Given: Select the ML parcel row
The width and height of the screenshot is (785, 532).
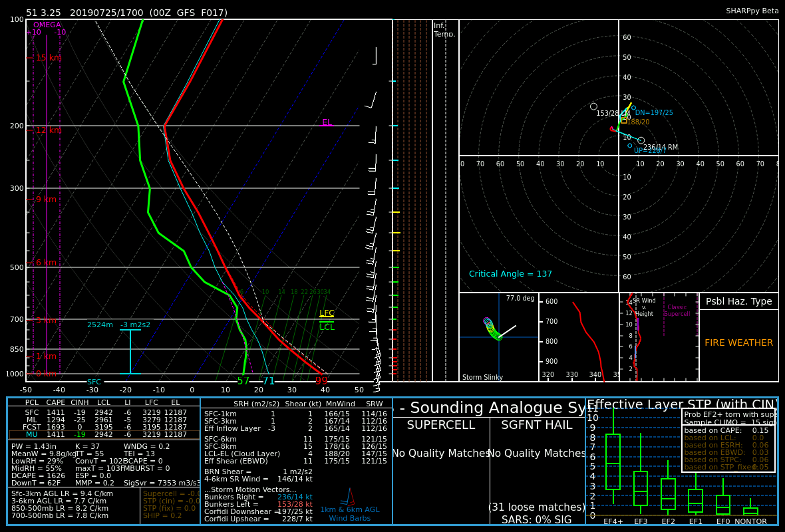Looking at the screenshot, I should [104, 420].
